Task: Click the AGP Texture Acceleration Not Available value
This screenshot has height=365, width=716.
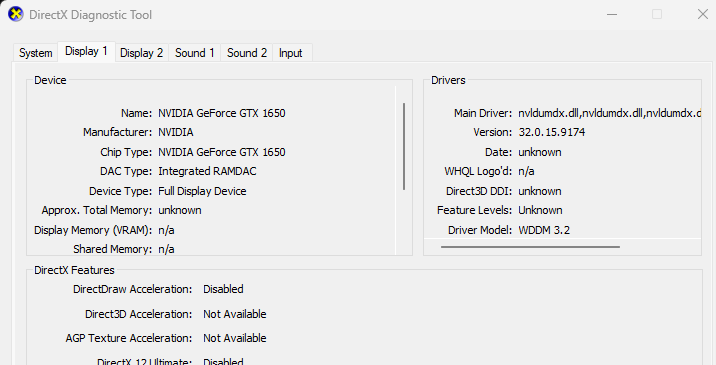Action: coord(235,338)
